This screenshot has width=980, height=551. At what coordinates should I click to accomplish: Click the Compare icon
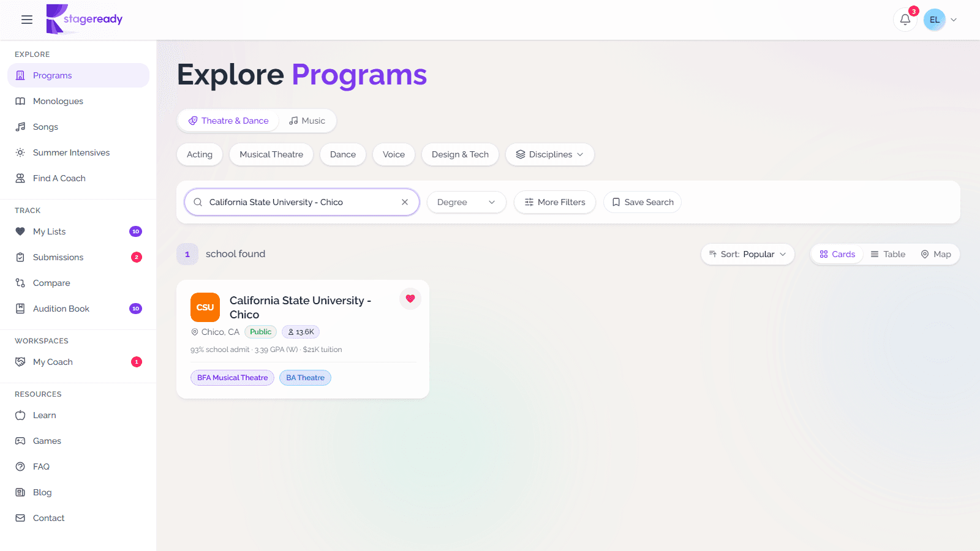20,283
